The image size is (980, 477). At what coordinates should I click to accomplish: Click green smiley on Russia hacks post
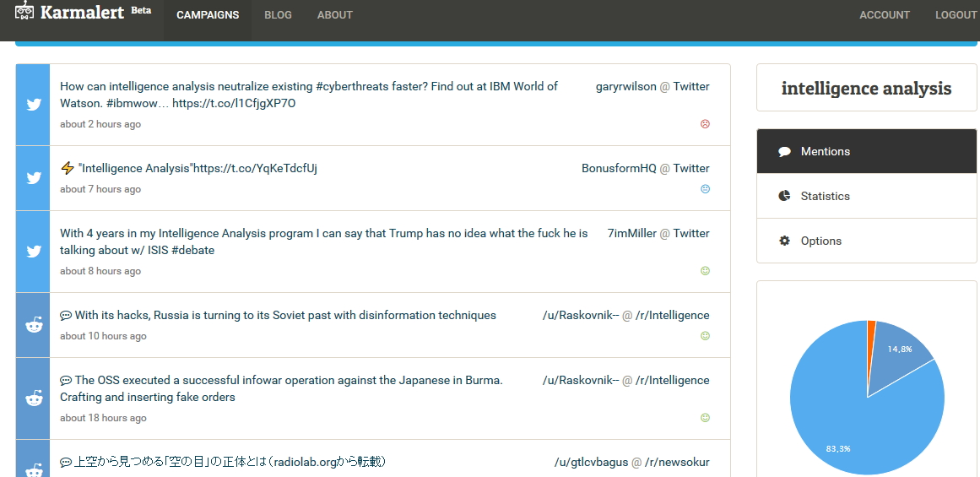point(705,336)
